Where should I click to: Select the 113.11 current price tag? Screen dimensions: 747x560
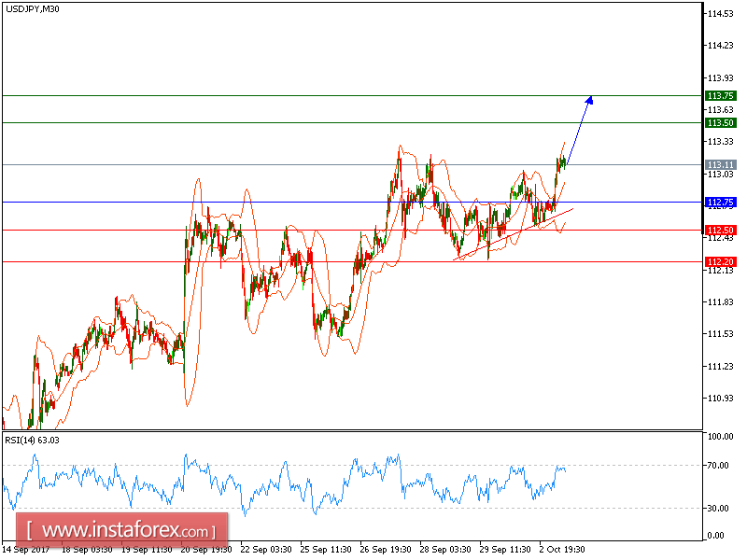[x=719, y=164]
